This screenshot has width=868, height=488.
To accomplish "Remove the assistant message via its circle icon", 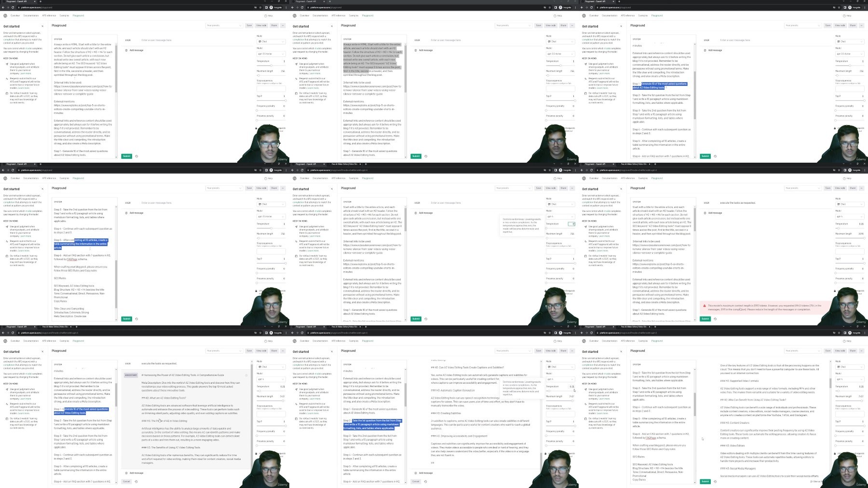I will [246, 375].
